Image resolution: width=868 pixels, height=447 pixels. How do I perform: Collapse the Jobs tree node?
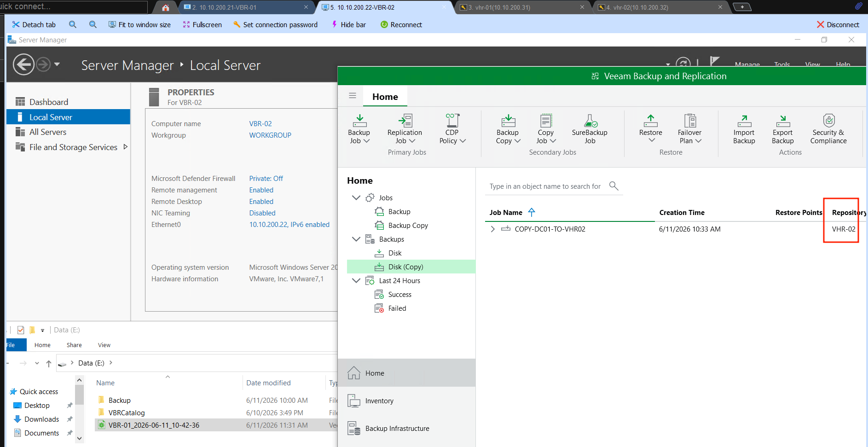(356, 197)
